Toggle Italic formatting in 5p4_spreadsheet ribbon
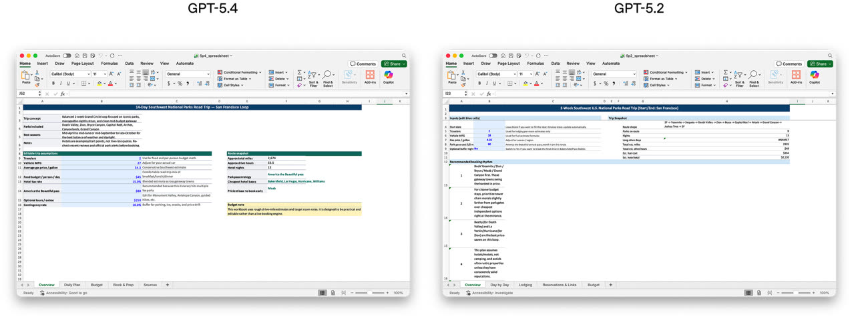This screenshot has height=327, width=868. [x=61, y=84]
